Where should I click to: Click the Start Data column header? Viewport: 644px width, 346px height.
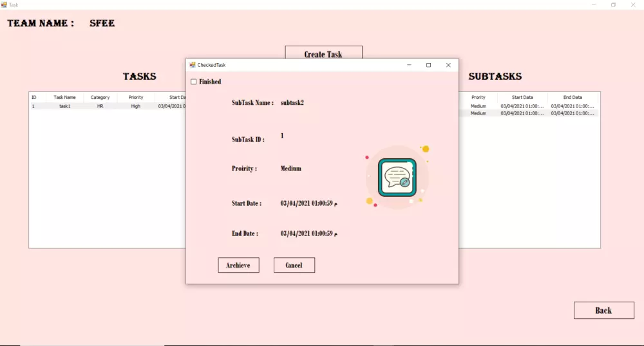522,98
